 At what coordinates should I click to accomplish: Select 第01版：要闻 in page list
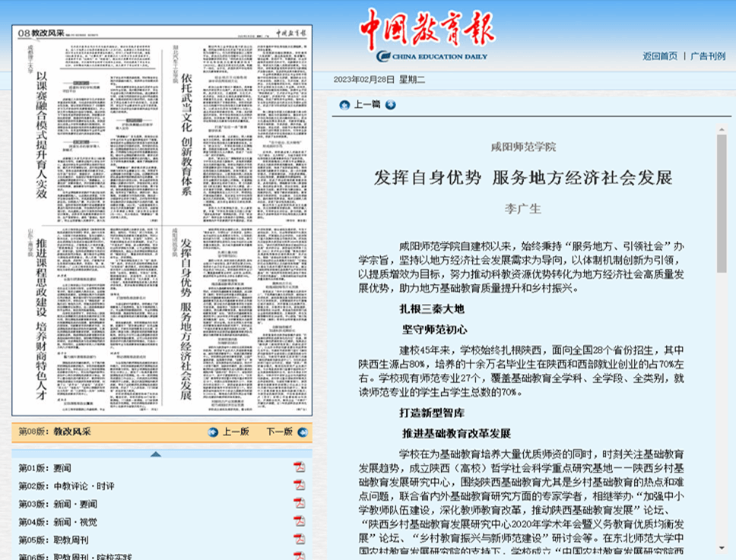click(x=45, y=467)
